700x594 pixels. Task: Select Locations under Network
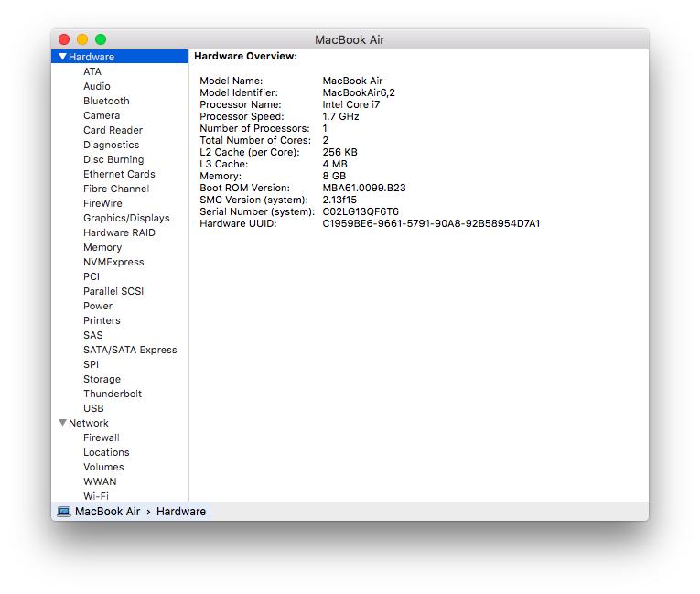[x=106, y=452]
